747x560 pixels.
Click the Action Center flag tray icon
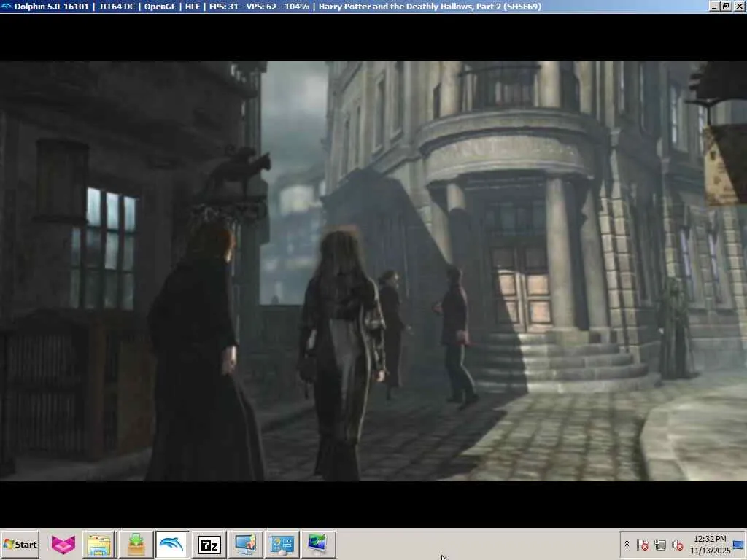(x=642, y=544)
